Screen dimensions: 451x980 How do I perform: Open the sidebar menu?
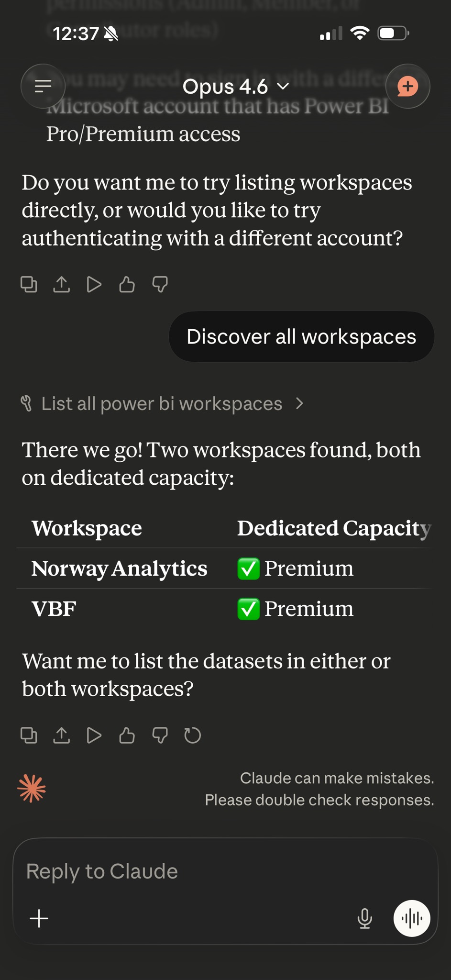(x=43, y=86)
